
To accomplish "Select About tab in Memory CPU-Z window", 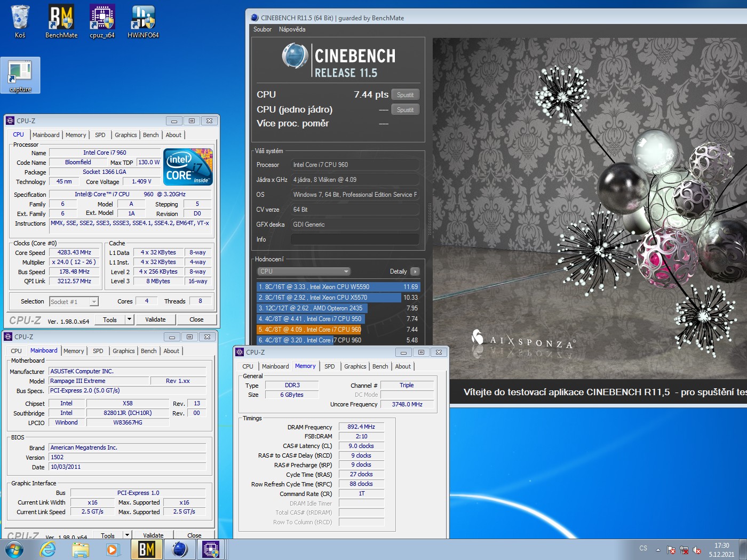I will click(403, 366).
